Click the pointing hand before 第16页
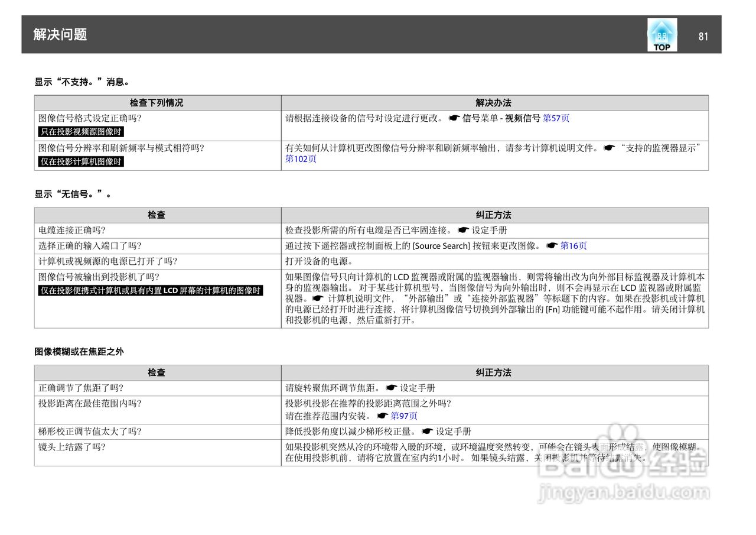The height and width of the screenshot is (535, 756). [x=552, y=246]
